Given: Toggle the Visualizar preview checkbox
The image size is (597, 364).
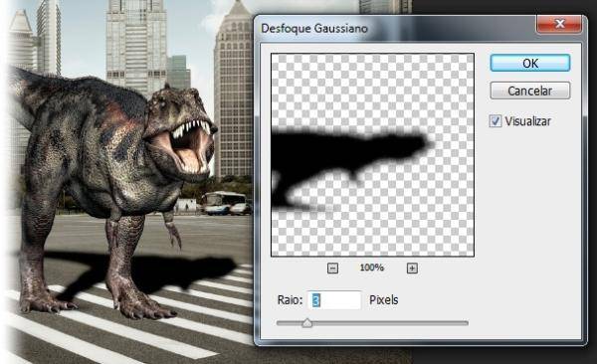Looking at the screenshot, I should click(495, 121).
